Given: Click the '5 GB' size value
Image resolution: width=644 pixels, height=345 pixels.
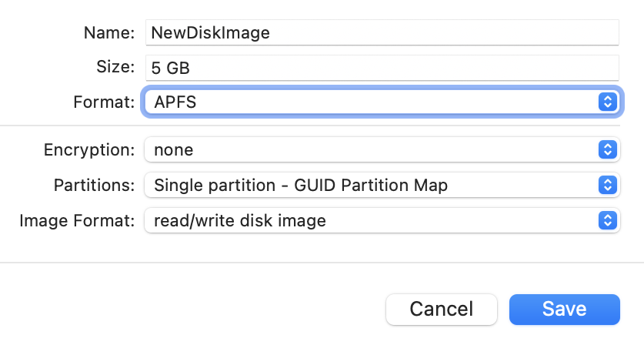Looking at the screenshot, I should tap(170, 68).
